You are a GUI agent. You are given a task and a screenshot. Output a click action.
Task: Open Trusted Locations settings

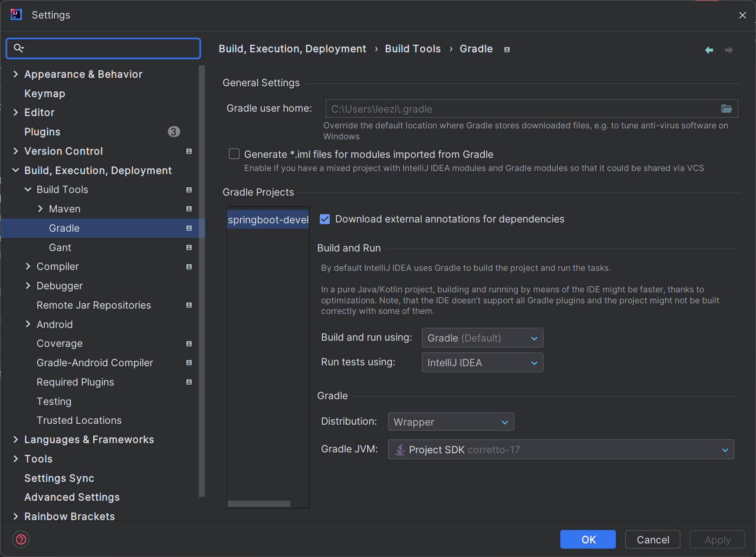pos(79,420)
